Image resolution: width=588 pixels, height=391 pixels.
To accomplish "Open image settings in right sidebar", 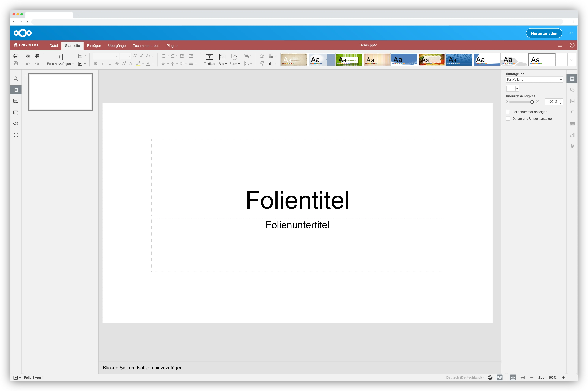I will click(x=572, y=101).
